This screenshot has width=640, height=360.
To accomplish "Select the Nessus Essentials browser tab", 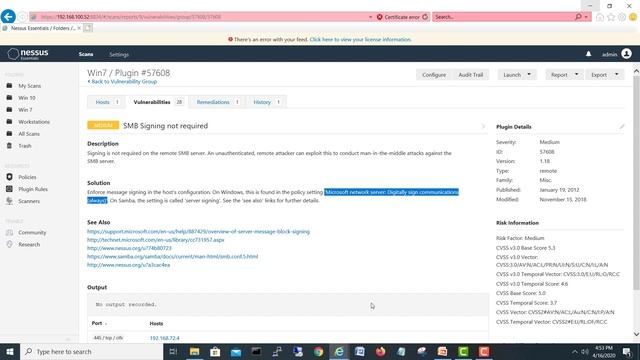I will coord(41,28).
